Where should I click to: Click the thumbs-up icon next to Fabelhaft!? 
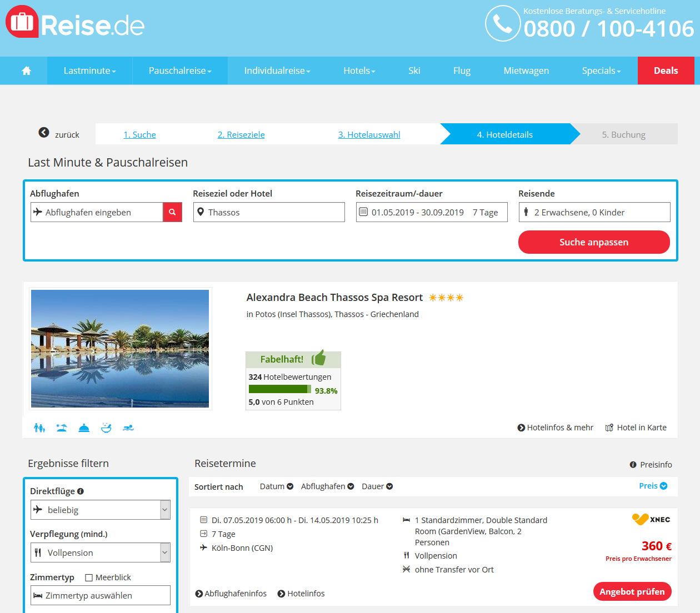point(319,358)
